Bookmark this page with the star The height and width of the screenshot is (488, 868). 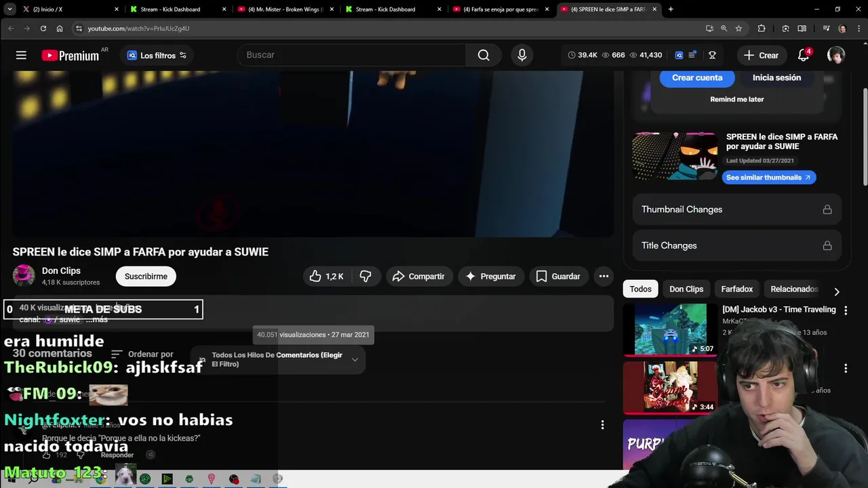(x=738, y=28)
